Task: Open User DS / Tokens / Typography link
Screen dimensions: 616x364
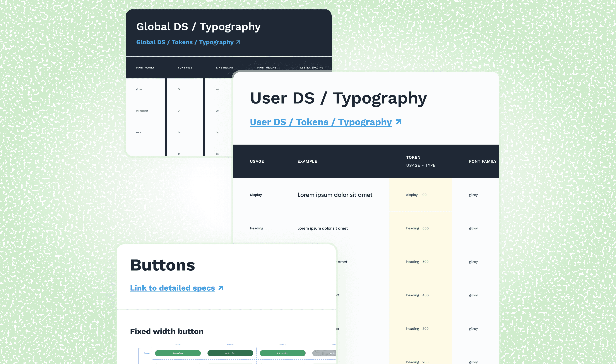Action: [x=320, y=122]
